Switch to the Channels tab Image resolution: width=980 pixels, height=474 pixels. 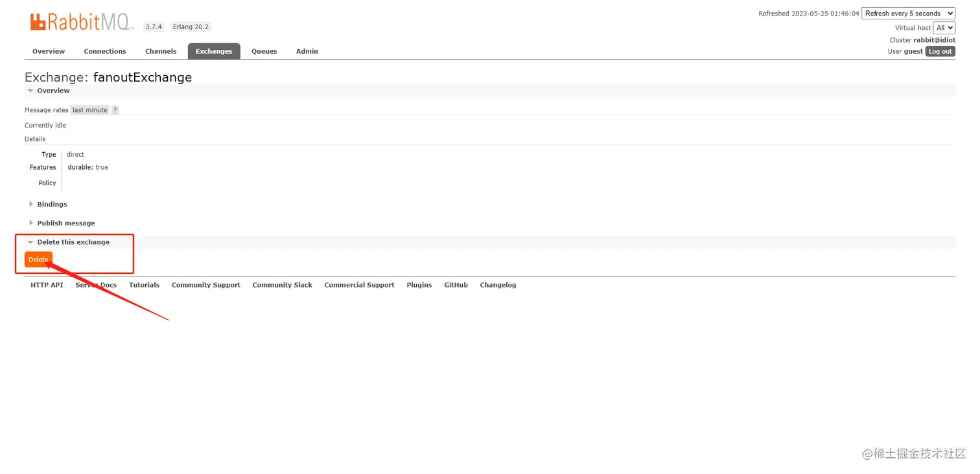(161, 51)
